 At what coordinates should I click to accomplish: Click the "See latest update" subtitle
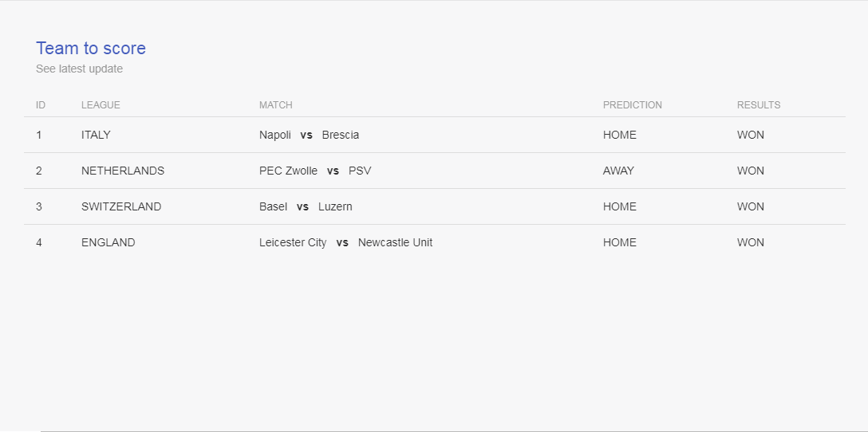[79, 69]
